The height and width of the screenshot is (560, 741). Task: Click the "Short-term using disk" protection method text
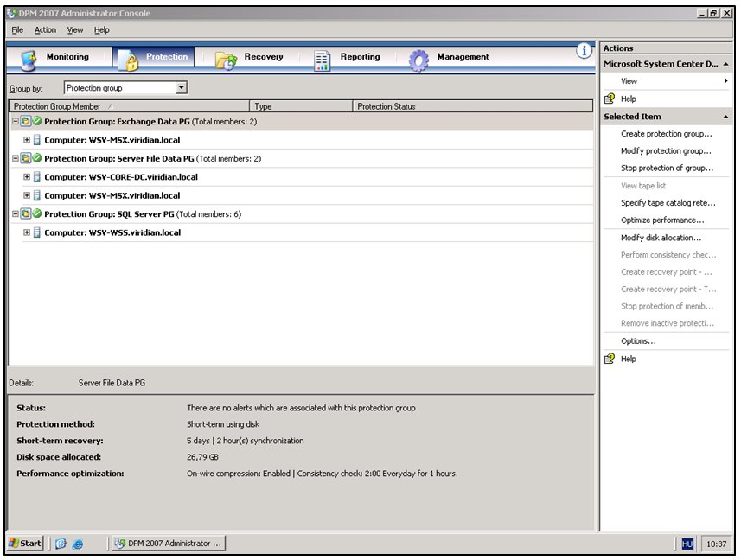[x=222, y=424]
